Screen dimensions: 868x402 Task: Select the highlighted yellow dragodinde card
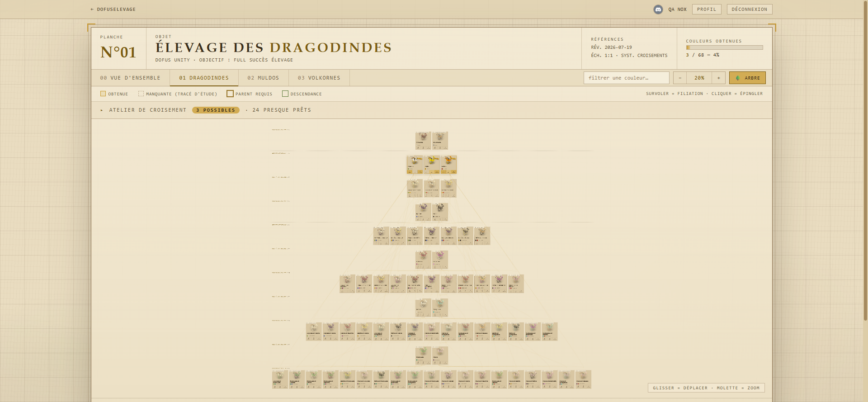tap(432, 165)
